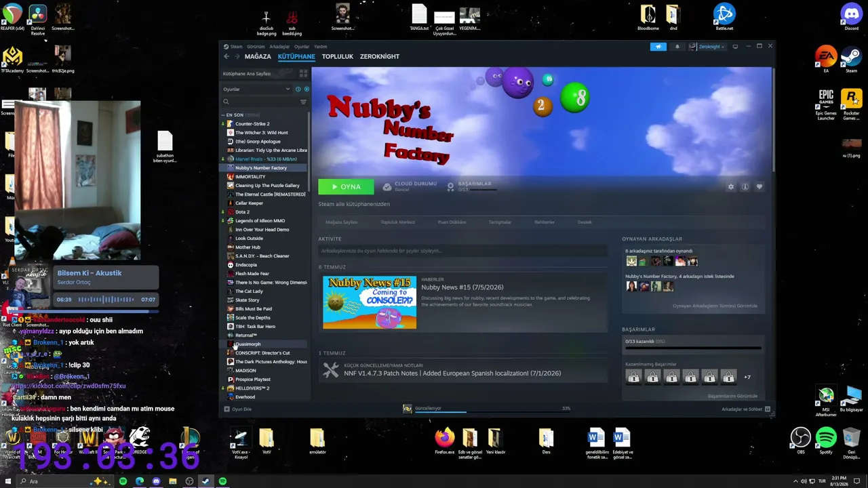Open the DaVinci Resolve desktop shortcut
The image size is (868, 488).
click(x=38, y=18)
